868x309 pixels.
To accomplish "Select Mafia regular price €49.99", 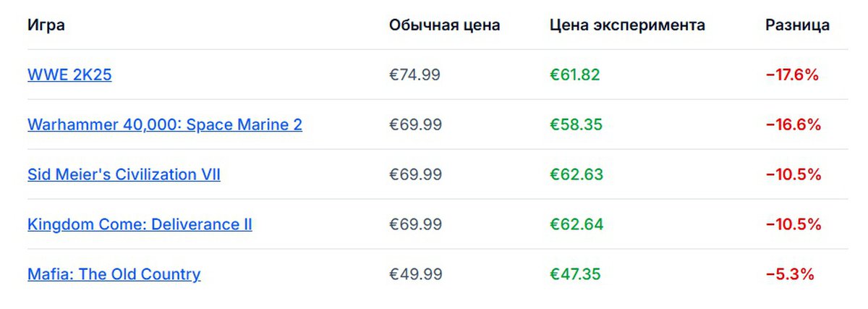I will tap(414, 274).
